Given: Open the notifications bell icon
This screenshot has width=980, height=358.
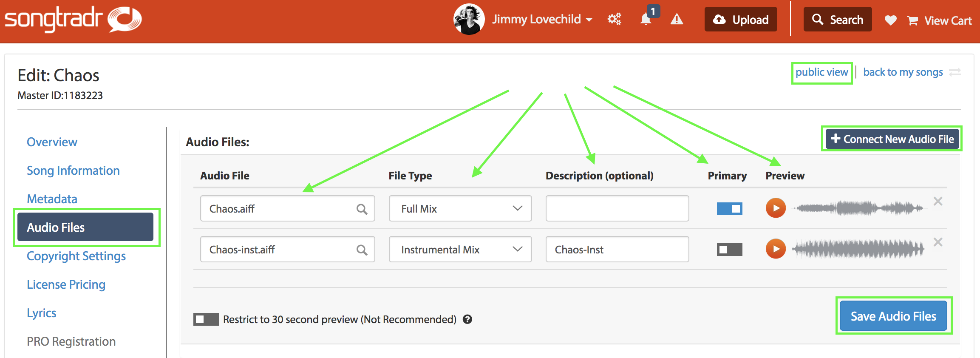Looking at the screenshot, I should 646,19.
